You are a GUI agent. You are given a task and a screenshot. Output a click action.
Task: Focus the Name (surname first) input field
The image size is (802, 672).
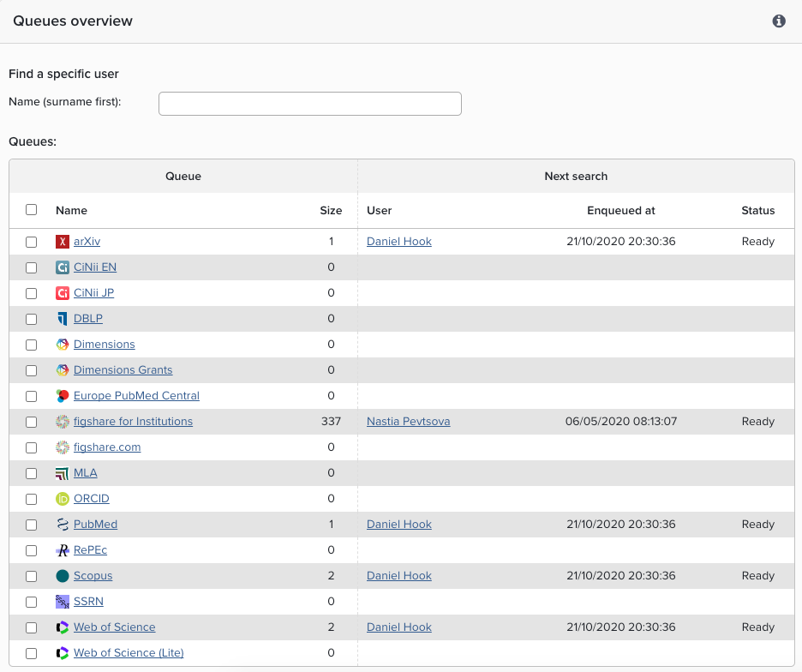[310, 104]
